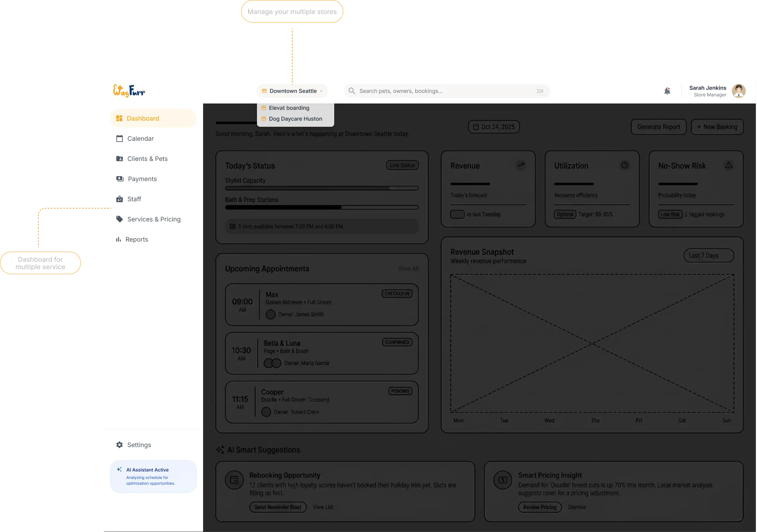Click Sarah Jenkins profile avatar
This screenshot has width=757, height=532.
738,91
